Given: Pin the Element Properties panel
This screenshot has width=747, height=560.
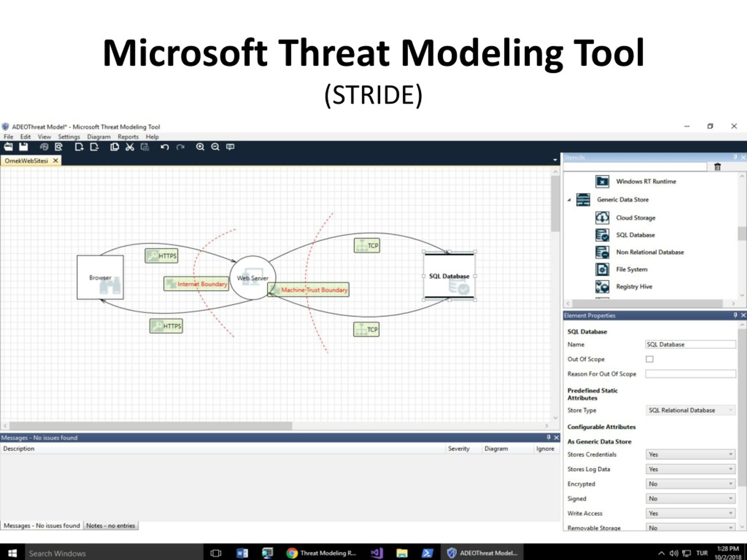Looking at the screenshot, I should (735, 315).
